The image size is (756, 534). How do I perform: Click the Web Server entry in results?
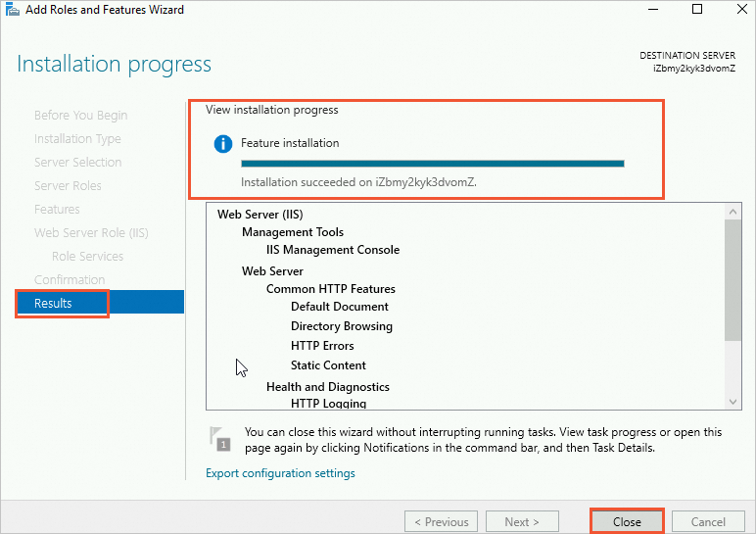point(272,271)
